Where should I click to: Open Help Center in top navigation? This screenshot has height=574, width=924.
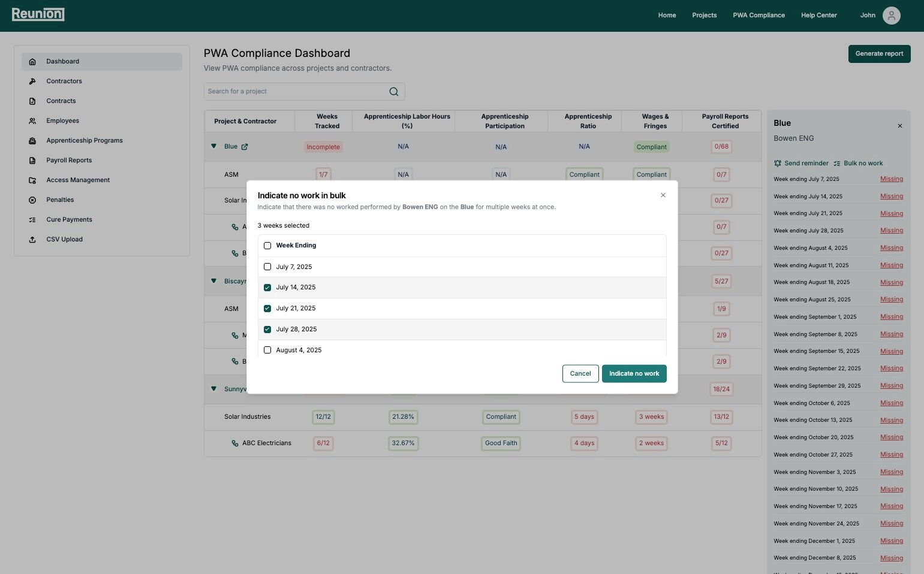818,16
